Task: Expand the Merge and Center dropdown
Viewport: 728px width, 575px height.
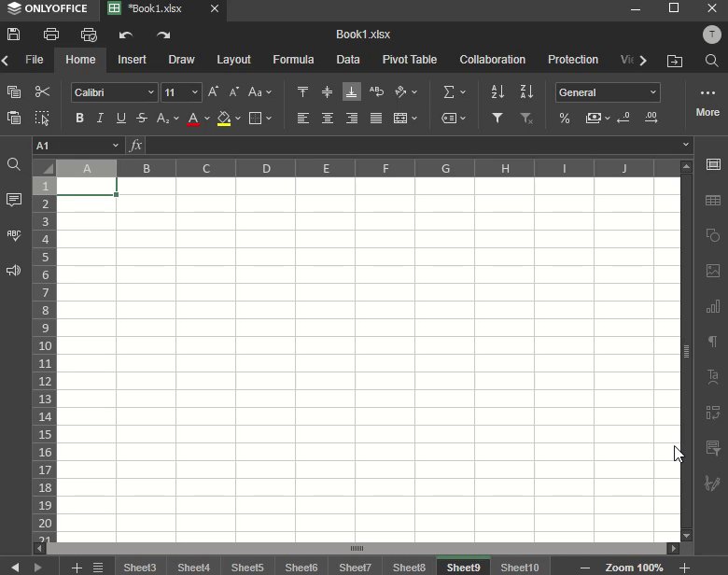Action: (x=414, y=119)
